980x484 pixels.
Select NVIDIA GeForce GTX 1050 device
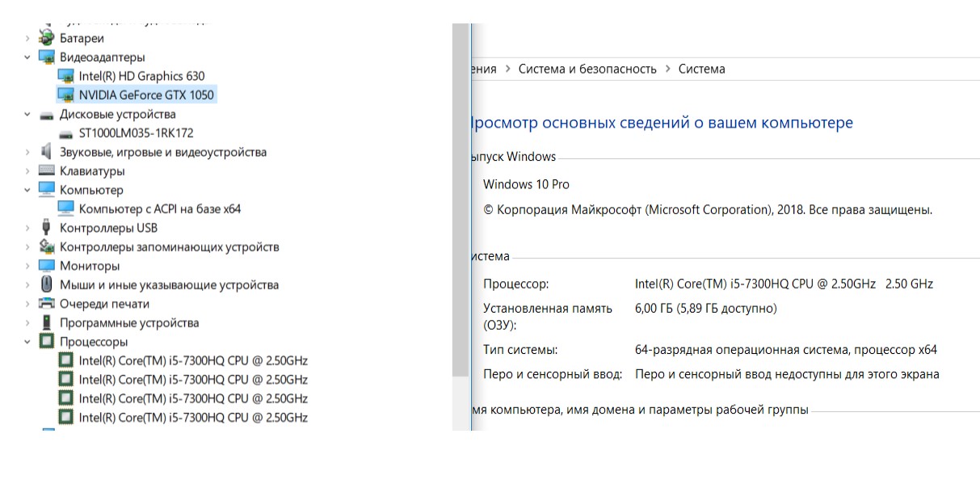(x=146, y=95)
